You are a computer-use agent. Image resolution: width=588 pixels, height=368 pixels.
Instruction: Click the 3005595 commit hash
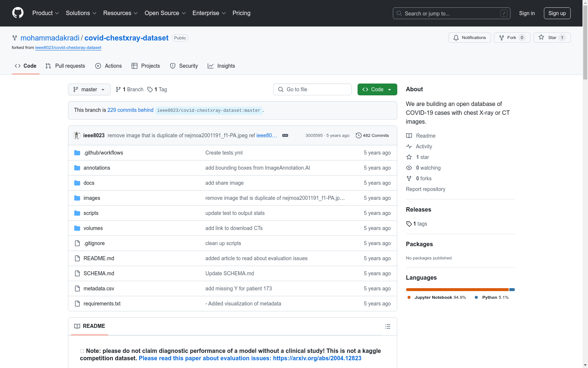[x=314, y=135]
